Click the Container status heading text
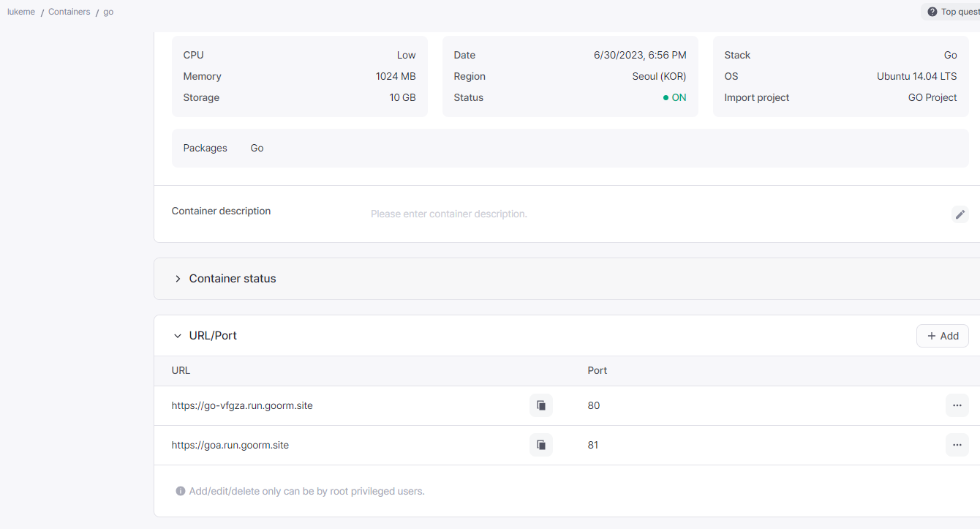980x529 pixels. [x=233, y=279]
